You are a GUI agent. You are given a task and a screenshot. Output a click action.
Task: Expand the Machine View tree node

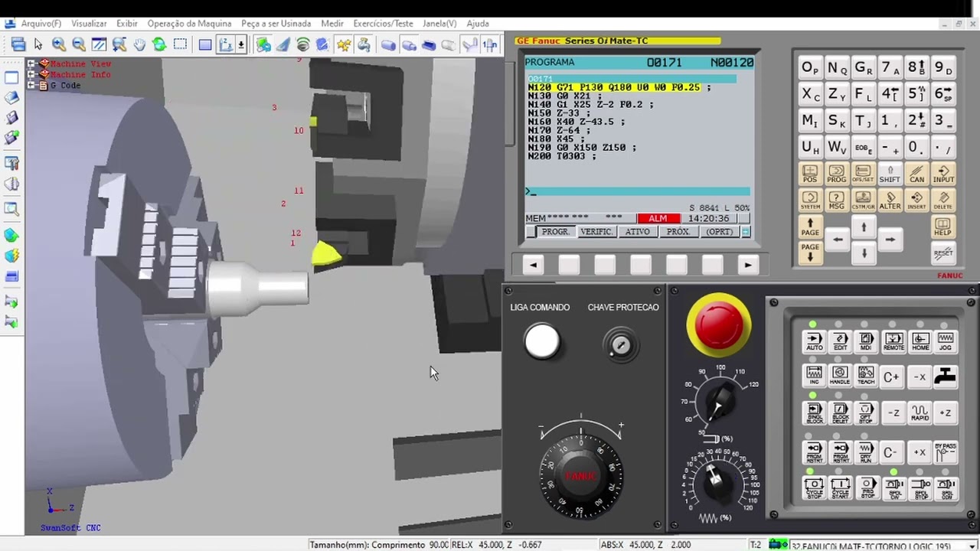[31, 64]
